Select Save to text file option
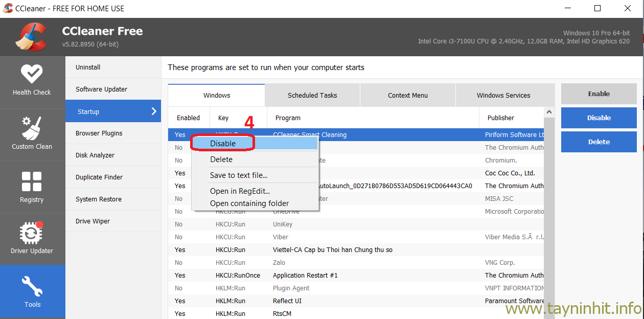The width and height of the screenshot is (644, 319). tap(239, 175)
